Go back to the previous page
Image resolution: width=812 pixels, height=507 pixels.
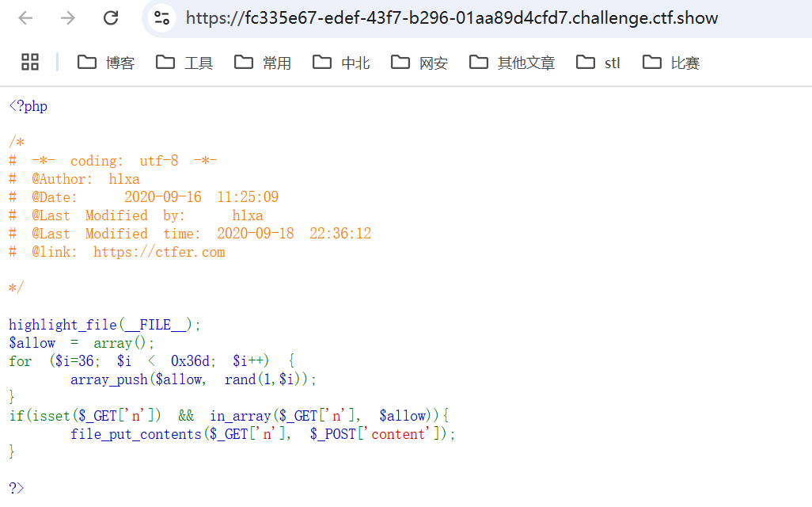[25, 18]
